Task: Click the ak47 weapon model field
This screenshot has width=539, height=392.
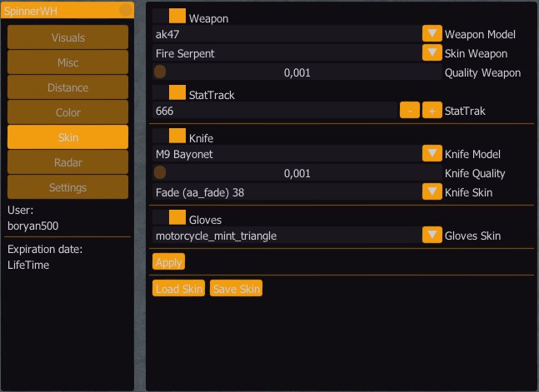Action: (287, 33)
